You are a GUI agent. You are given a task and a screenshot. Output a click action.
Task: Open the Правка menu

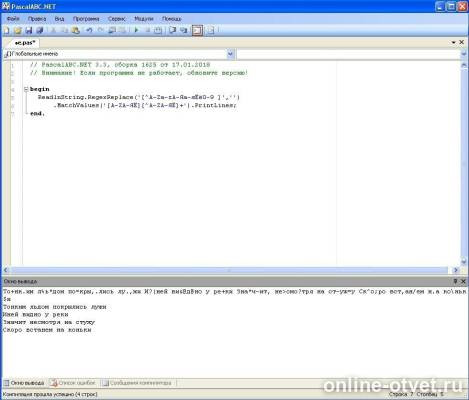coord(37,19)
